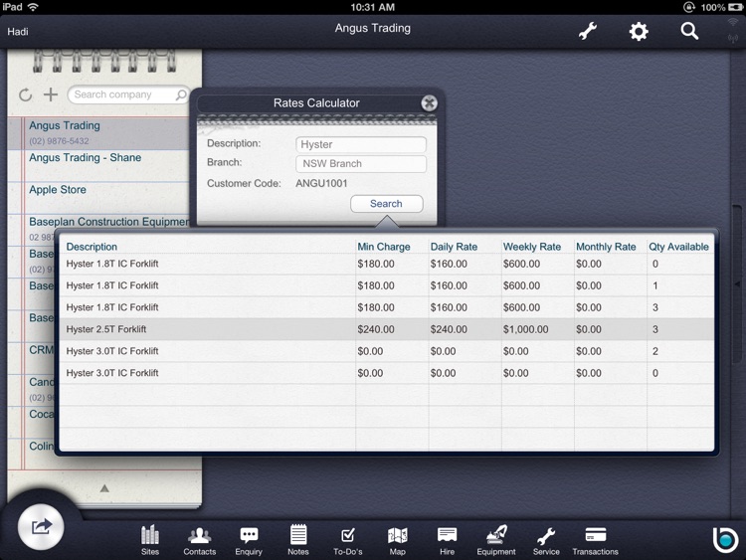Tap the 10:31 AM clock
This screenshot has height=560, width=746.
[373, 7]
